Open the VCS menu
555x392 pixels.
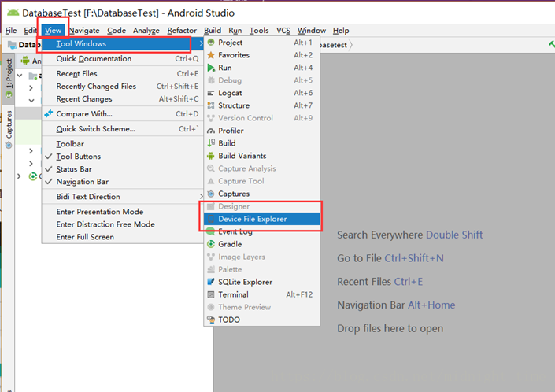[x=283, y=31]
